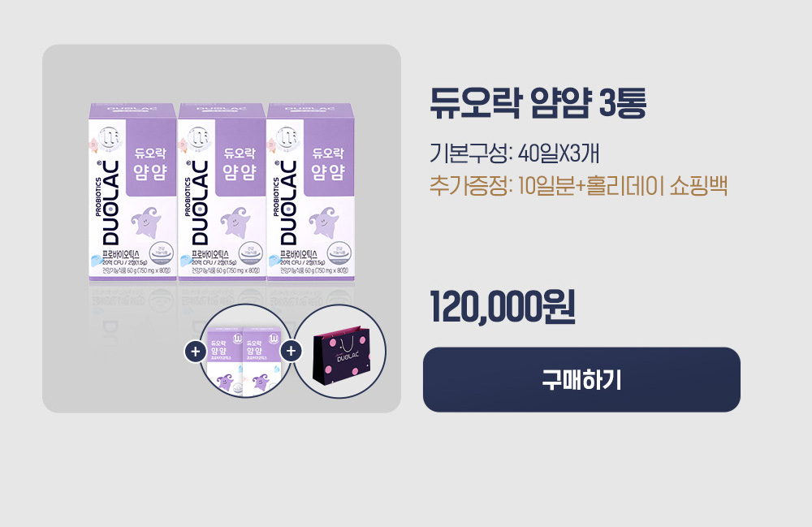The height and width of the screenshot is (527, 812).
Task: Click the round health-food badge on the right box
Action: [x=339, y=253]
